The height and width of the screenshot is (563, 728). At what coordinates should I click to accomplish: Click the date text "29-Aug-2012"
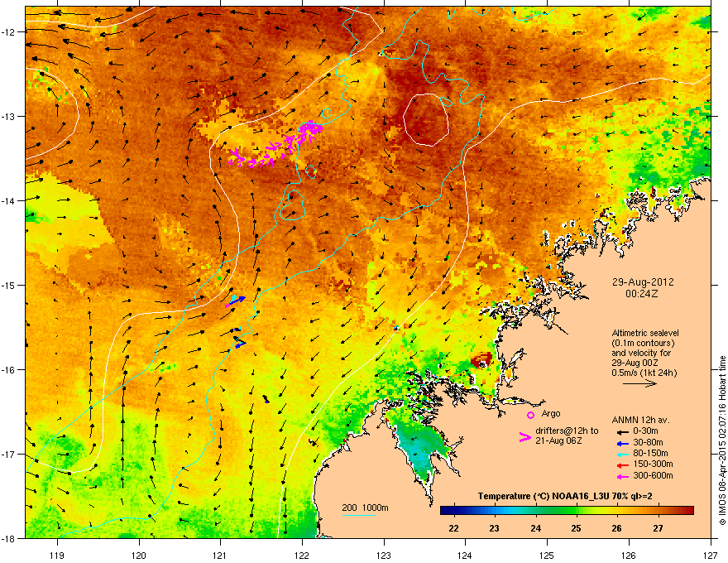click(x=643, y=282)
